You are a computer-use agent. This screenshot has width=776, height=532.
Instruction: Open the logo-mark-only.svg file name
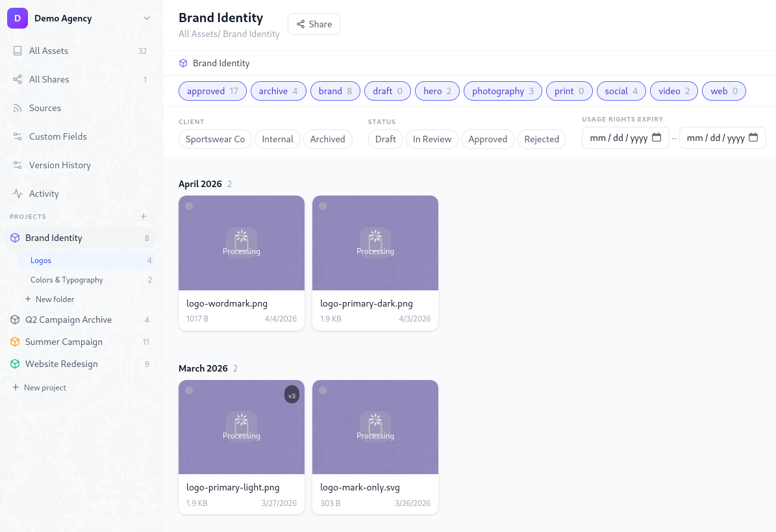click(360, 487)
